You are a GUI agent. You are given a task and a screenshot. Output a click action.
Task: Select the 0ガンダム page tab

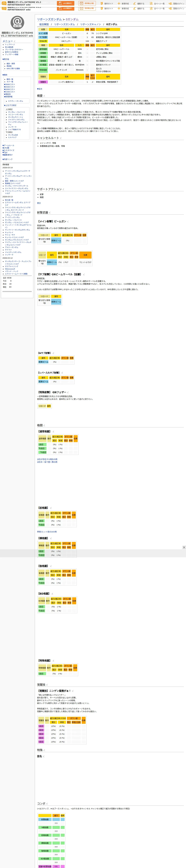[x=112, y=24]
